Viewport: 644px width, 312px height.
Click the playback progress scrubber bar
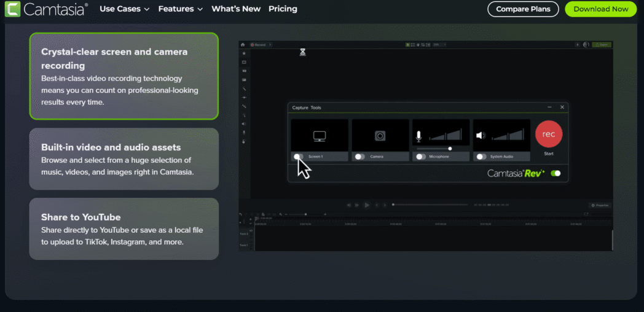click(x=430, y=205)
